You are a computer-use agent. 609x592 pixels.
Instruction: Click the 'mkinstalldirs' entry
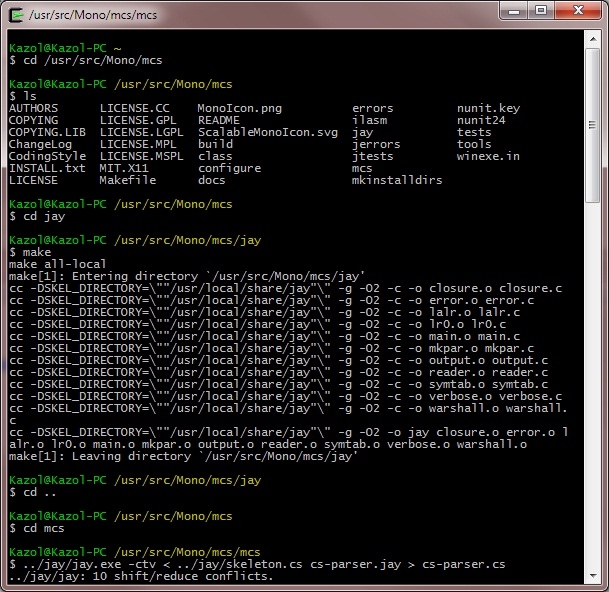(397, 180)
